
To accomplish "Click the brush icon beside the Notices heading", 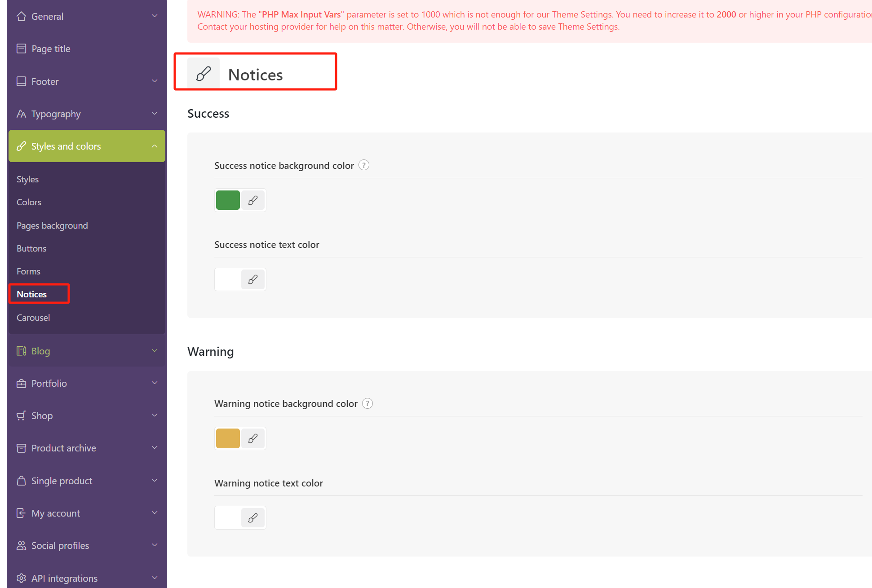I will (x=204, y=74).
